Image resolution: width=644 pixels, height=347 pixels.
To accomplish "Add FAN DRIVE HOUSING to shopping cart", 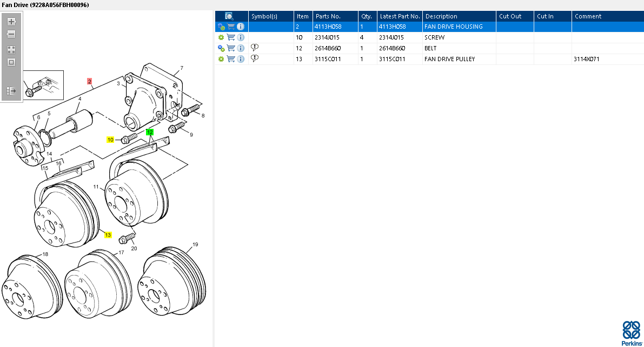I will pos(231,27).
